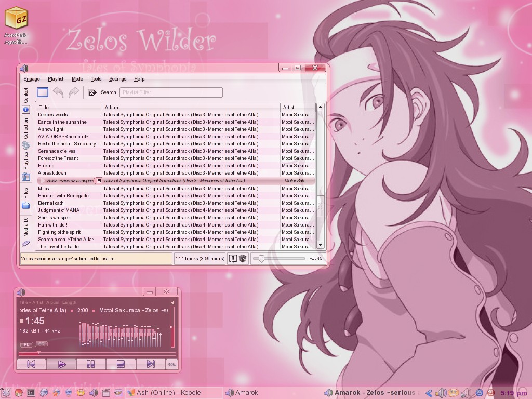Click the player vertical volume bar
This screenshot has width=532, height=399.
[x=172, y=327]
